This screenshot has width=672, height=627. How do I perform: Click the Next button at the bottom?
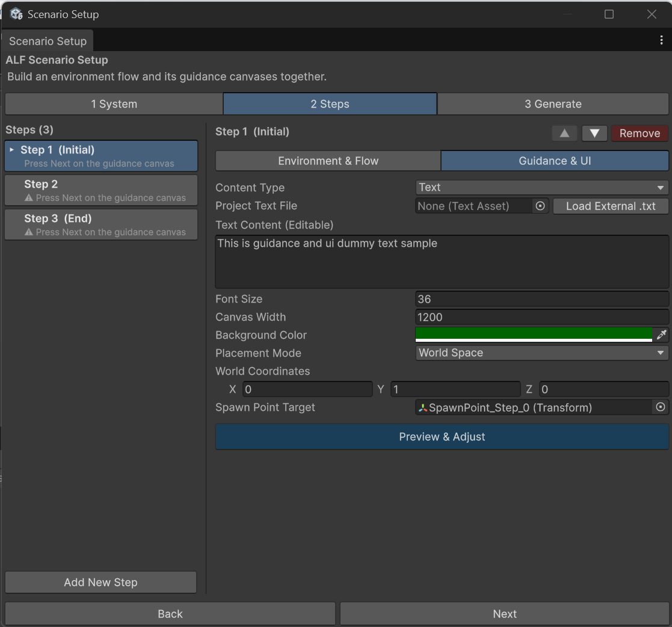click(x=504, y=614)
